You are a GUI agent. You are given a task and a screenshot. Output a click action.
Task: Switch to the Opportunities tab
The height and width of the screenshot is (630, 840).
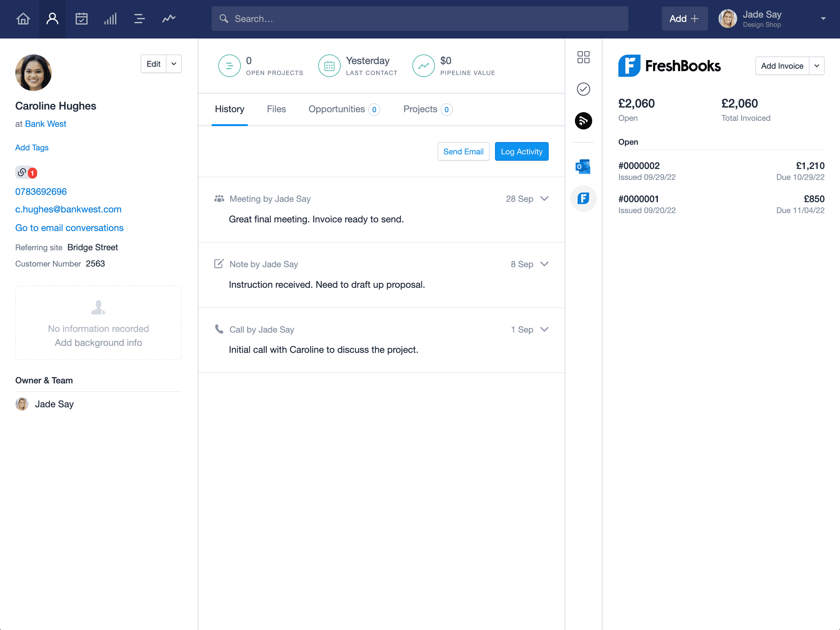[337, 109]
